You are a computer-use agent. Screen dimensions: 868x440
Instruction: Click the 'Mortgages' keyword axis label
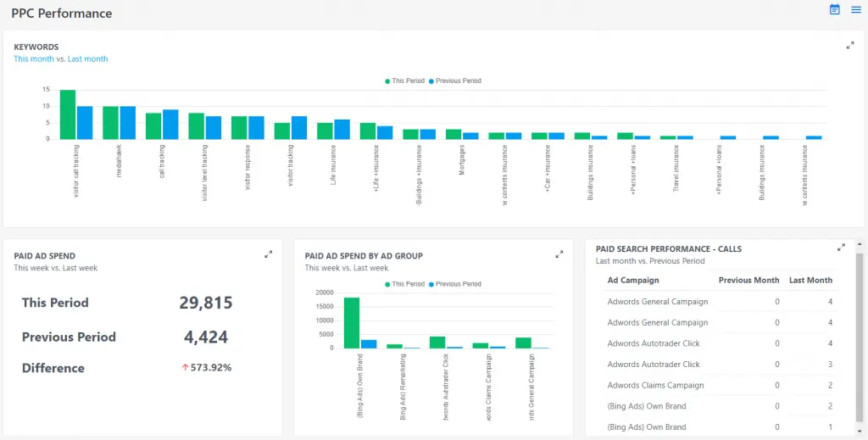coord(461,160)
